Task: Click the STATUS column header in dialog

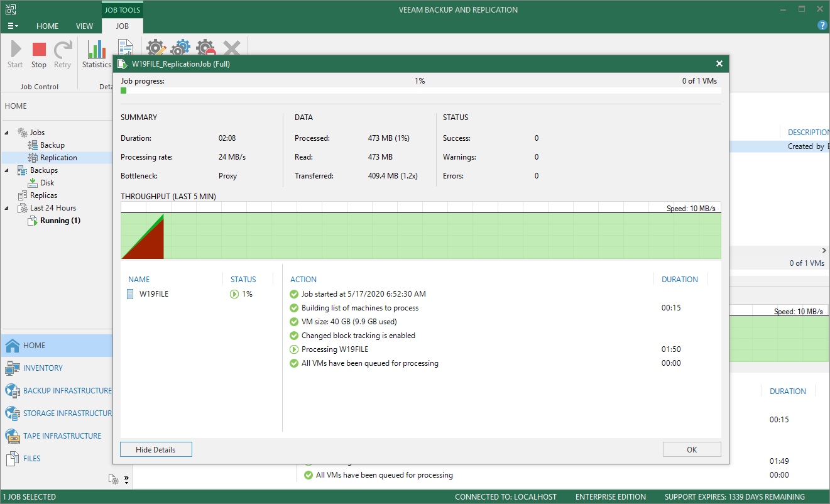Action: (243, 279)
